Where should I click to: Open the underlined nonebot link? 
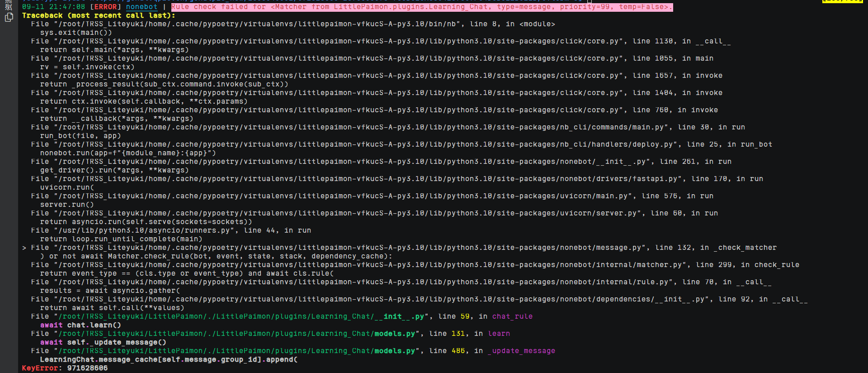[x=142, y=7]
